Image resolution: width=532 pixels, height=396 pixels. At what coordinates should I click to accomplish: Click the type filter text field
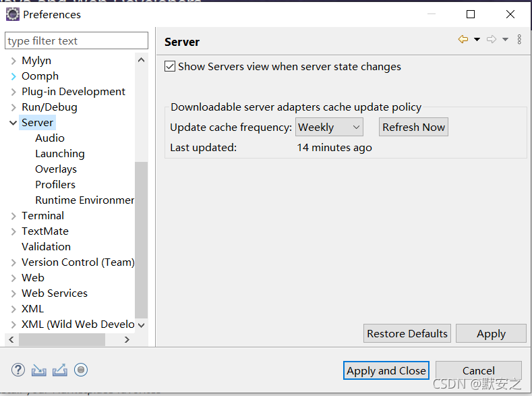(x=76, y=40)
